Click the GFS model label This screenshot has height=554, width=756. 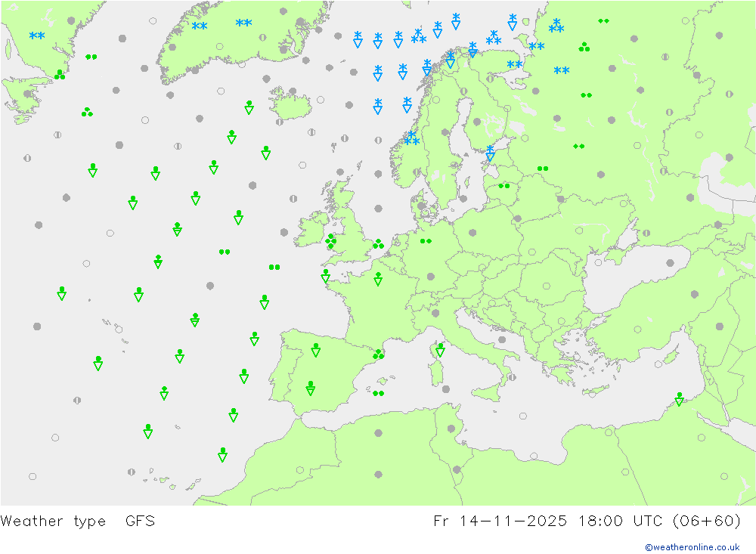141,522
